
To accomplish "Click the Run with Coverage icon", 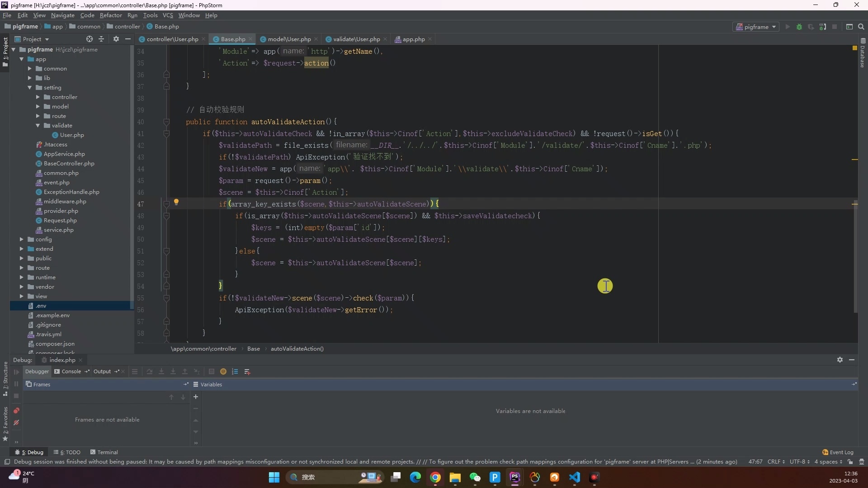I will 811,27.
